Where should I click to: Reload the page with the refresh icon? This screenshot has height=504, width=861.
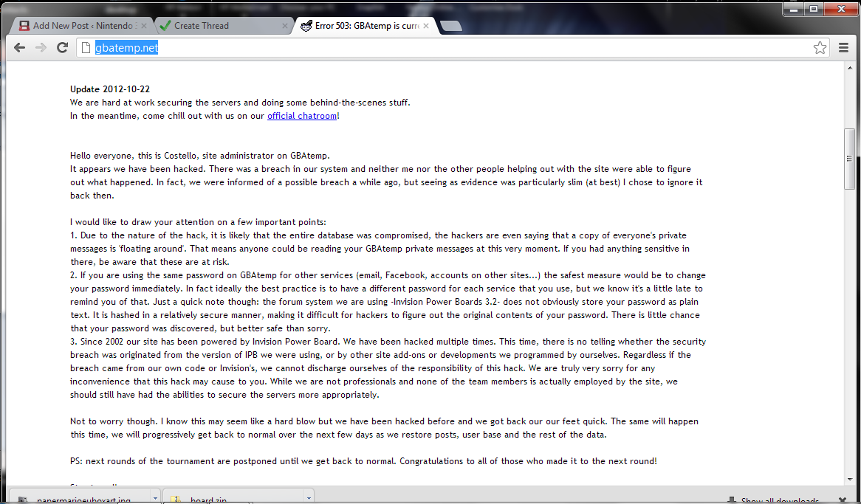(x=62, y=48)
